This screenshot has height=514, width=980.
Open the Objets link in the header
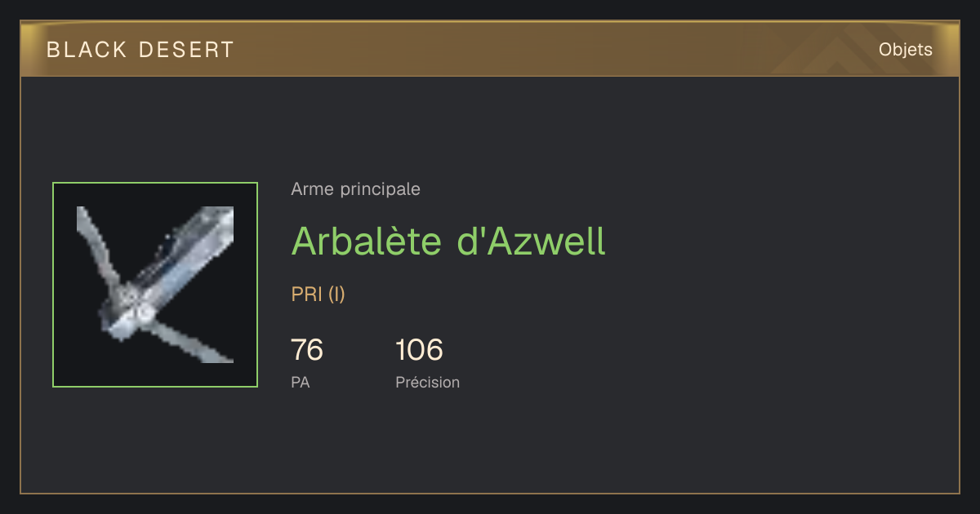[905, 50]
